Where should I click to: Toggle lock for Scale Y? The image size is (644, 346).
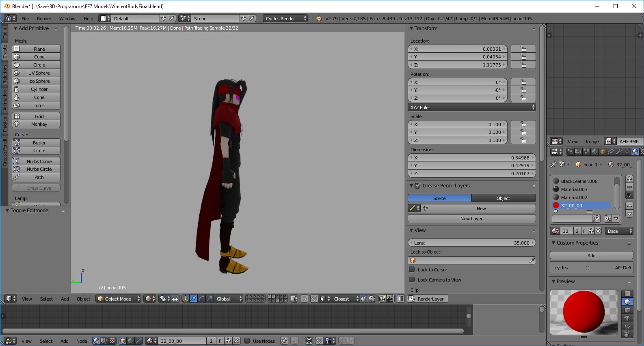(523, 132)
